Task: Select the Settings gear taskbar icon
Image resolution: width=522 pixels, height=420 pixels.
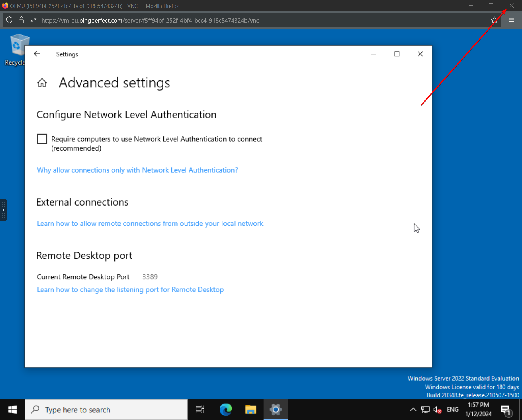Action: 275,410
